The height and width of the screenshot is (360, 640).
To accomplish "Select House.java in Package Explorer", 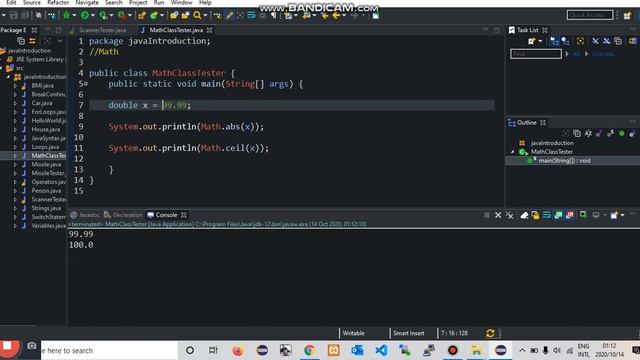I will 46,129.
